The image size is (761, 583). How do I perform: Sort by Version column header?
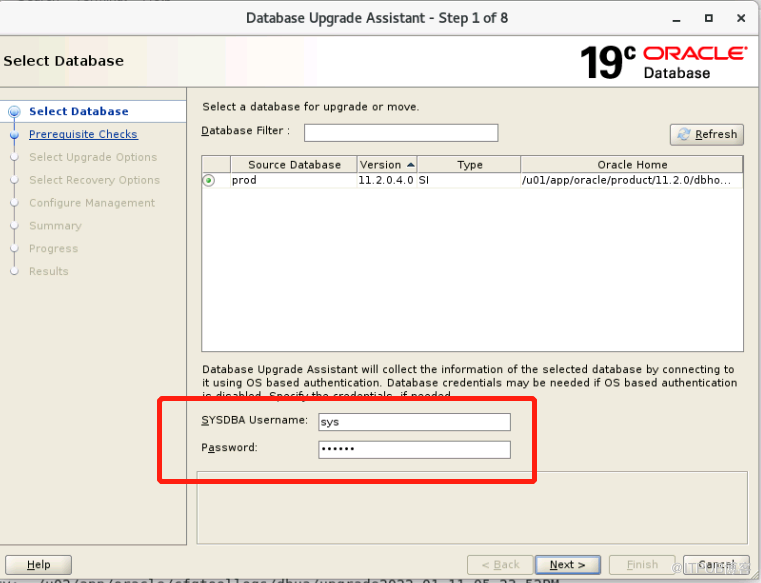tap(387, 165)
